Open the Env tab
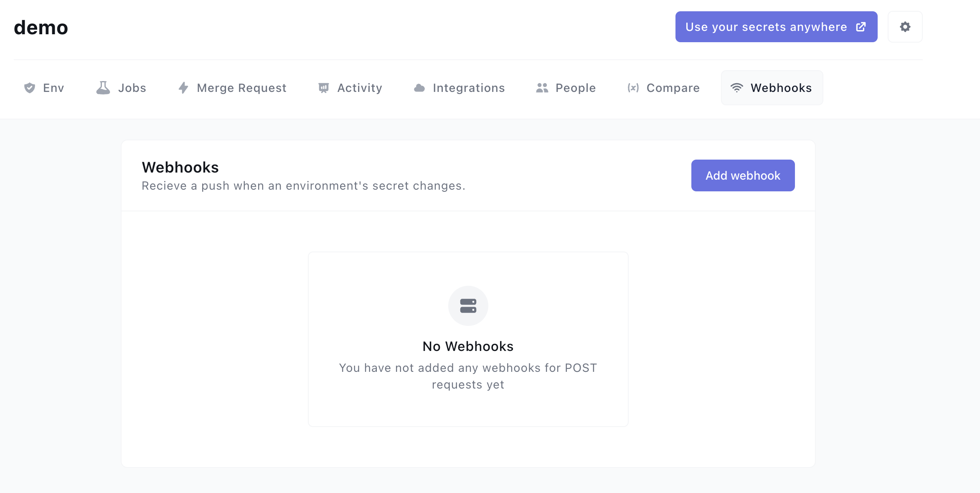980x493 pixels. coord(53,88)
